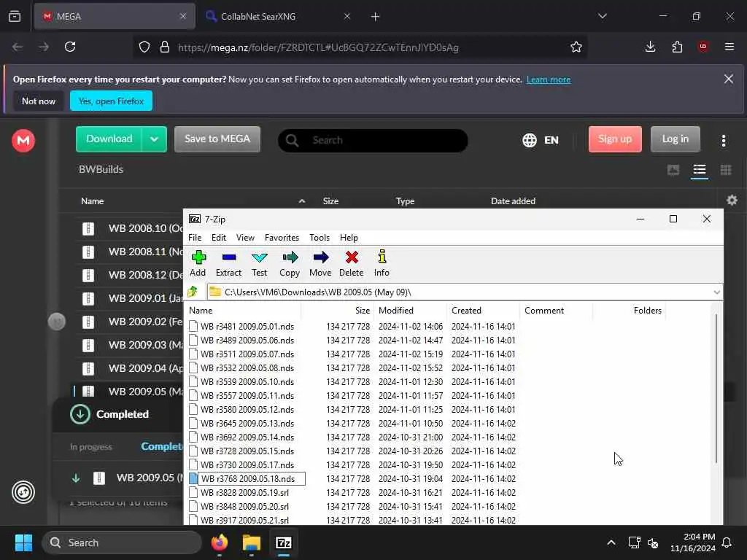
Task: Open the Learn more link
Action: 549,79
